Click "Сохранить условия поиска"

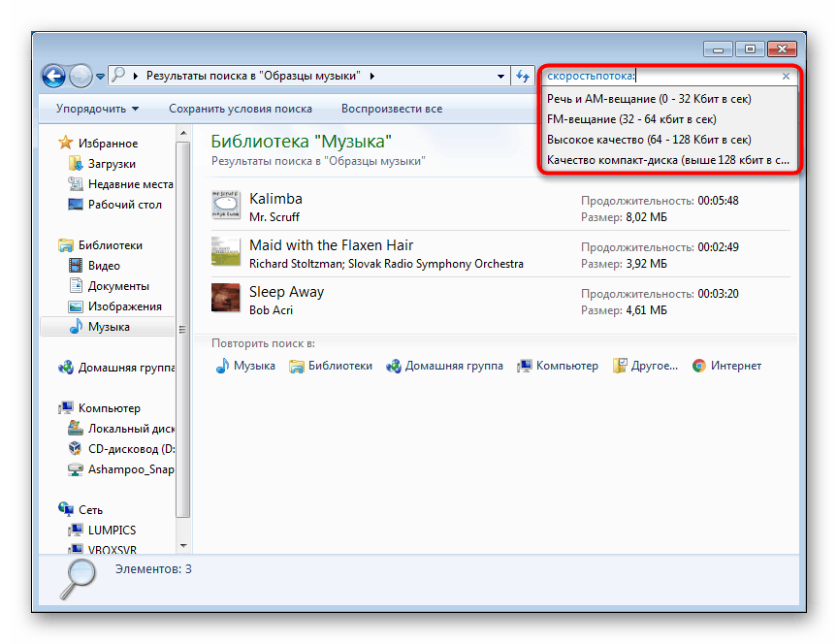point(241,109)
